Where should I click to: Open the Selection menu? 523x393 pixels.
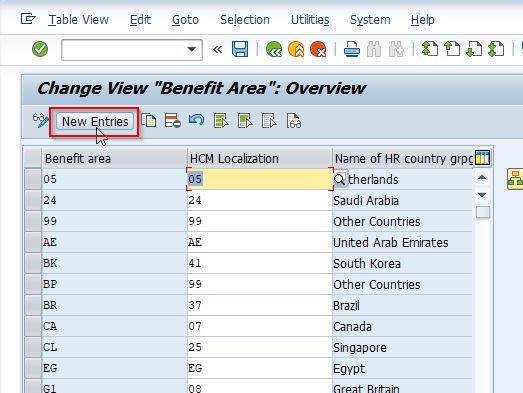pos(245,20)
